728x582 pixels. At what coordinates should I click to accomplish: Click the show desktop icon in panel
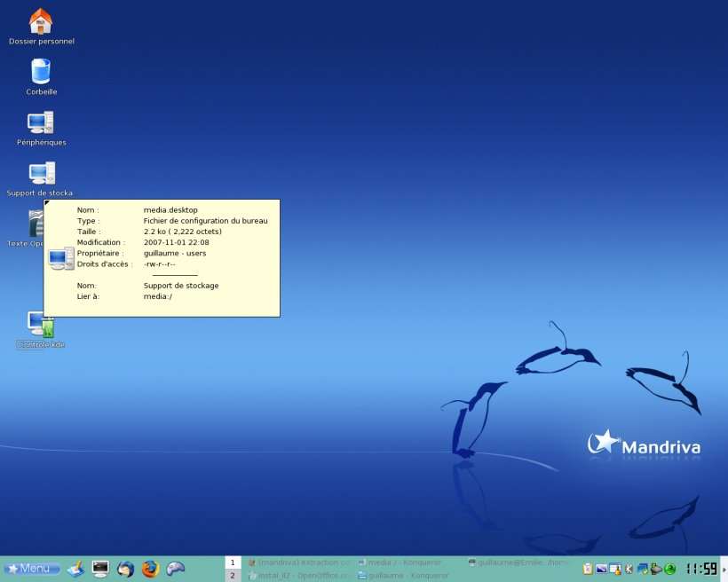pyautogui.click(x=75, y=569)
